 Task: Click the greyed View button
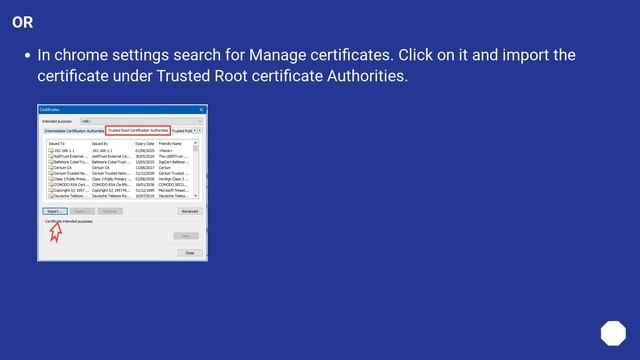[x=186, y=236]
